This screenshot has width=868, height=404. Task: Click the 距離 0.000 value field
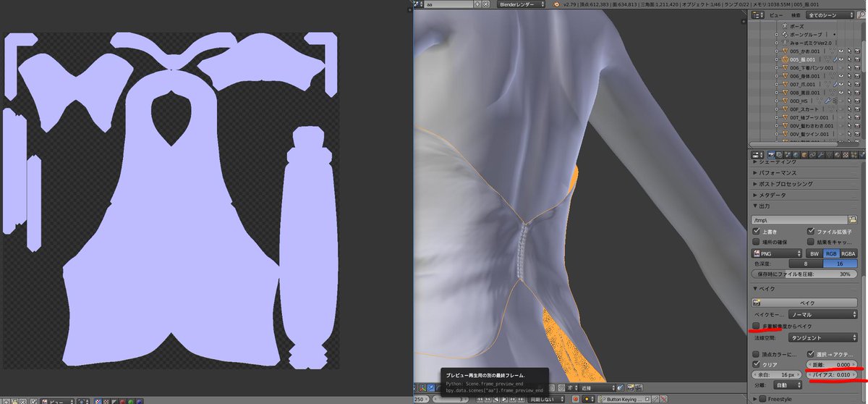click(832, 364)
